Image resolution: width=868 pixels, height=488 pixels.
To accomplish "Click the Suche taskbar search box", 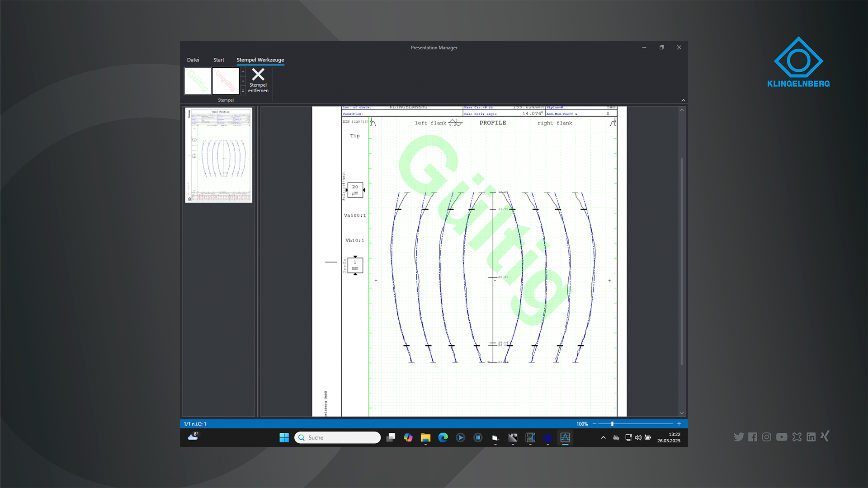I will 337,437.
